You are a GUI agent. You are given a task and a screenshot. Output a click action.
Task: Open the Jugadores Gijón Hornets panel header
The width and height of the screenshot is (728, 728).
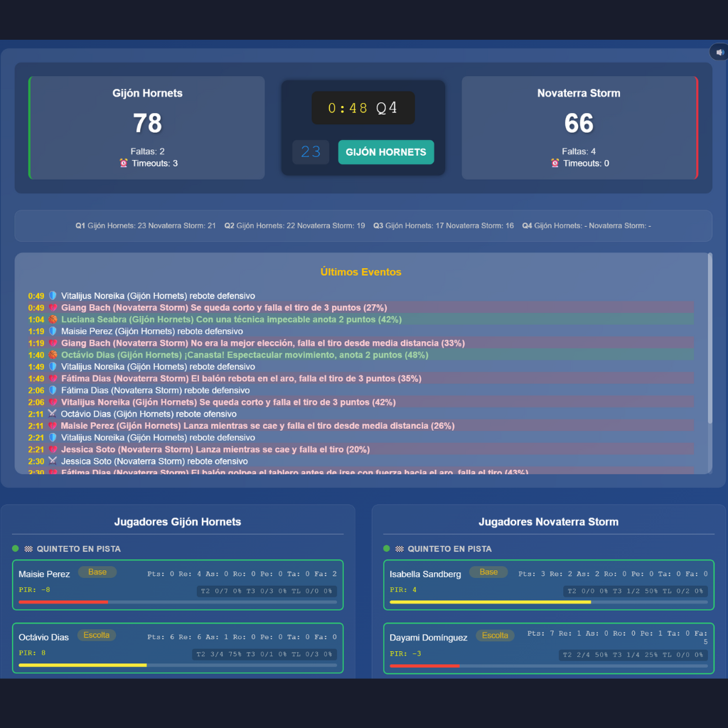tap(178, 522)
